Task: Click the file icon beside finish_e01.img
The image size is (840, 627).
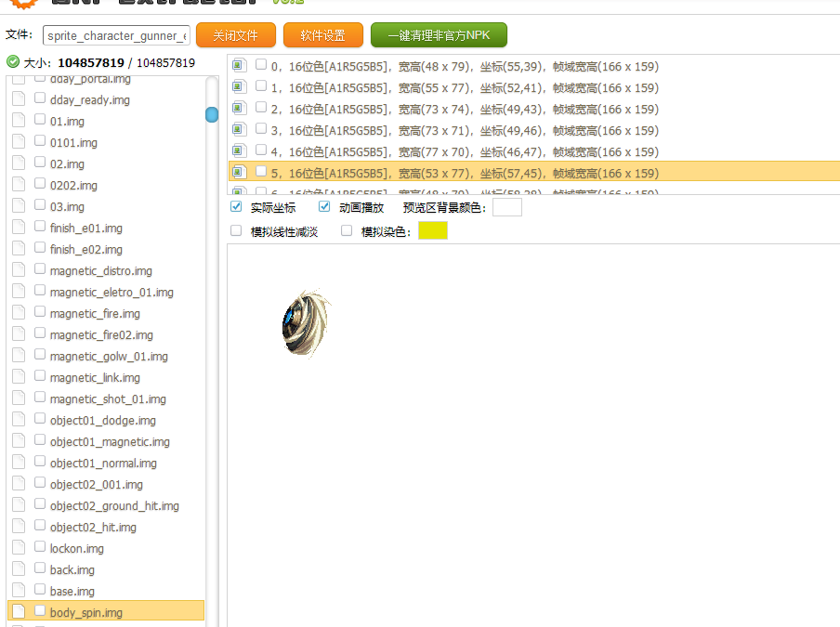Action: (x=18, y=228)
